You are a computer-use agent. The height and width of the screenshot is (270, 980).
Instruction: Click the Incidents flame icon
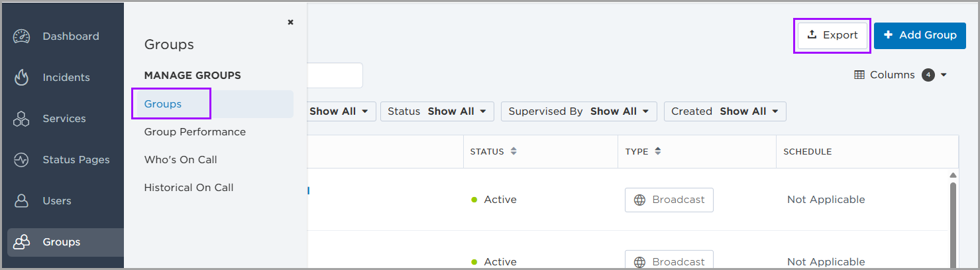click(22, 78)
